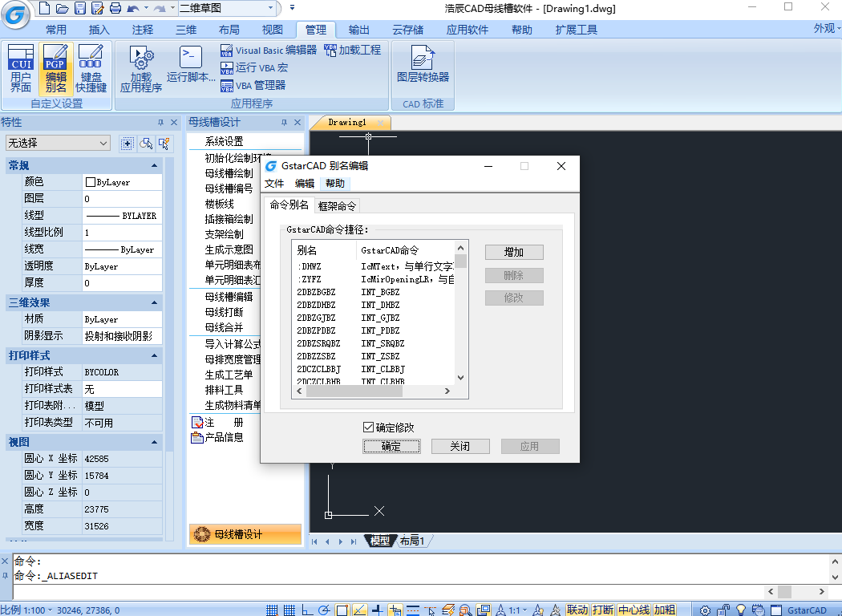Switch to the 布局1 layout tab
Screen dimensions: 842x616
(412, 541)
